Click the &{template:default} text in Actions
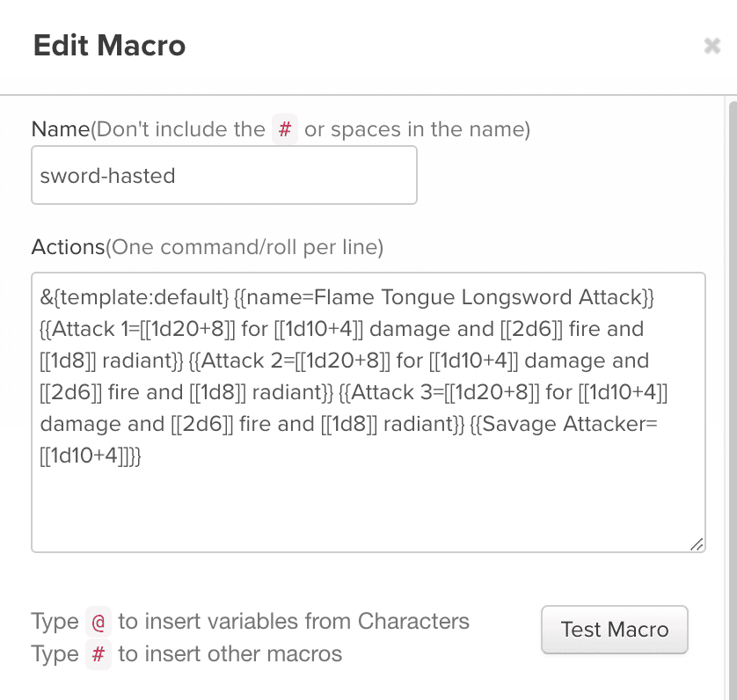 pyautogui.click(x=135, y=297)
